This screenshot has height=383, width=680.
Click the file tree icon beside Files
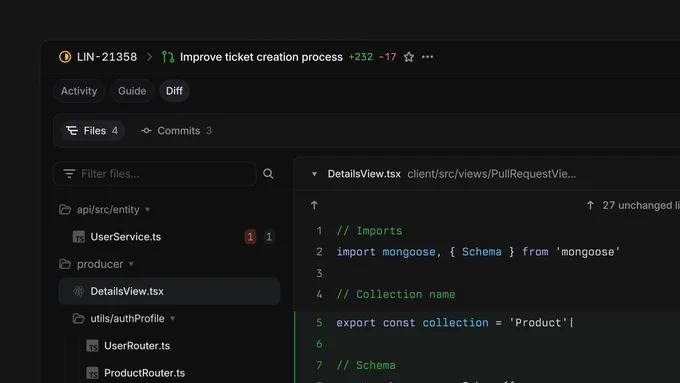pyautogui.click(x=72, y=131)
